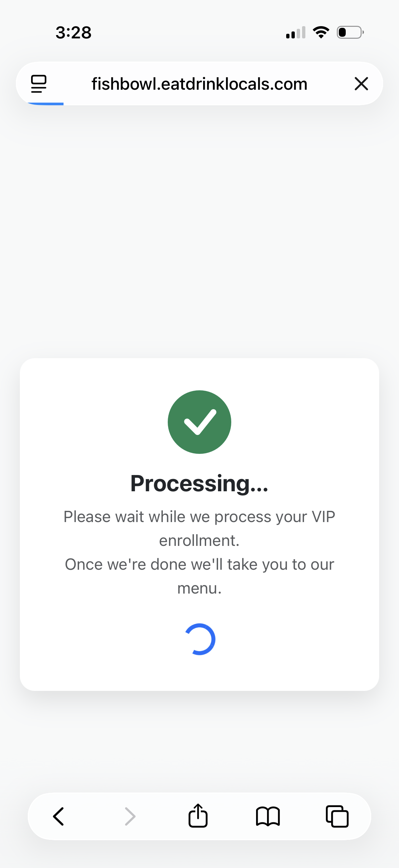Stop page loading with the X button
399x868 pixels.
pyautogui.click(x=361, y=83)
